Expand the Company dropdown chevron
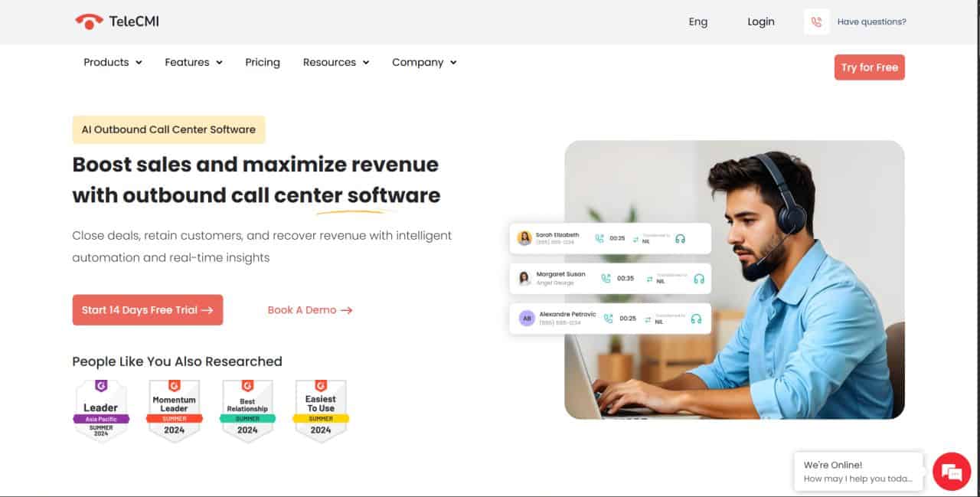Viewport: 980px width, 497px height. [453, 63]
